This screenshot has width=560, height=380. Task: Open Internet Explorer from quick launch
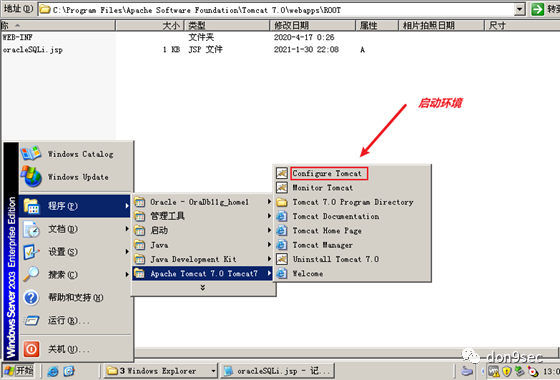(53, 371)
